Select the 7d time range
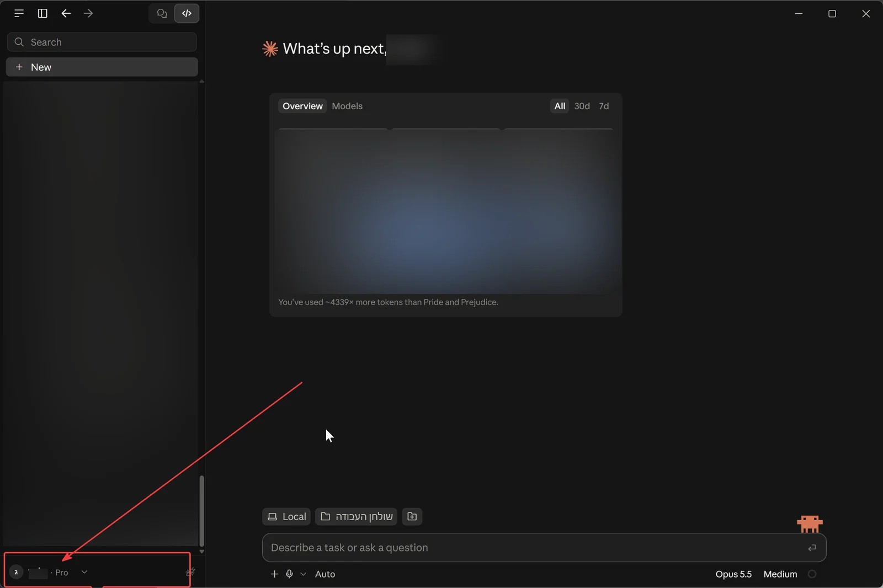Image resolution: width=883 pixels, height=588 pixels. click(x=604, y=106)
